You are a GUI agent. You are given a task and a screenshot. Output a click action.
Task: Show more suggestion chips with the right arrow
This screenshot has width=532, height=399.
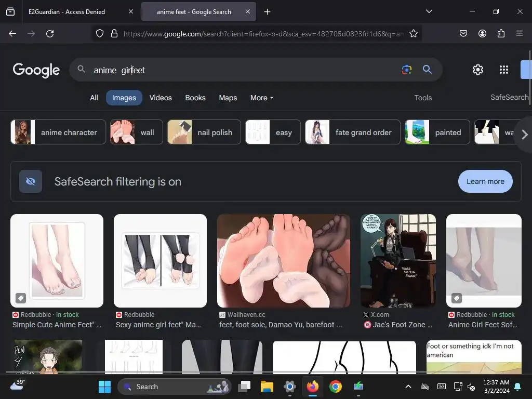(x=525, y=135)
